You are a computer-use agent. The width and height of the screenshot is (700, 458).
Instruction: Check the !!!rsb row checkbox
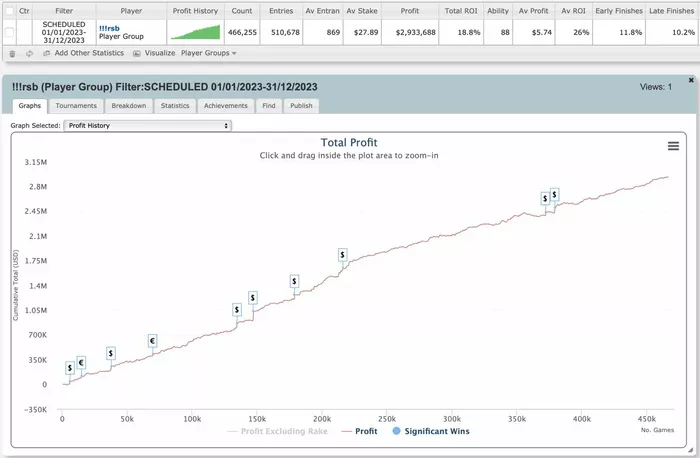coord(9,32)
